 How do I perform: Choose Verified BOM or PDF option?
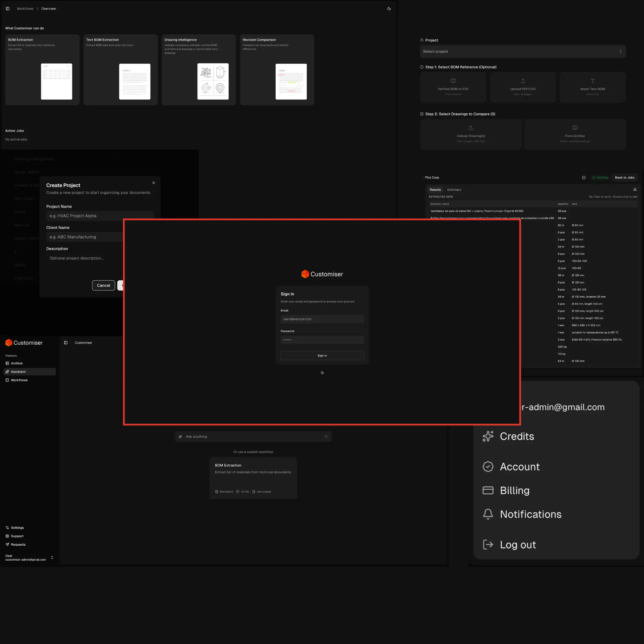point(453,87)
